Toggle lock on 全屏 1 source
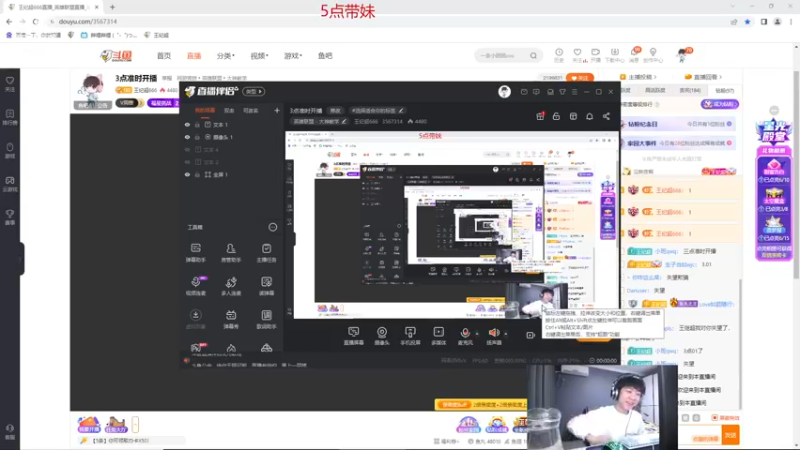This screenshot has width=800, height=450. 197,174
